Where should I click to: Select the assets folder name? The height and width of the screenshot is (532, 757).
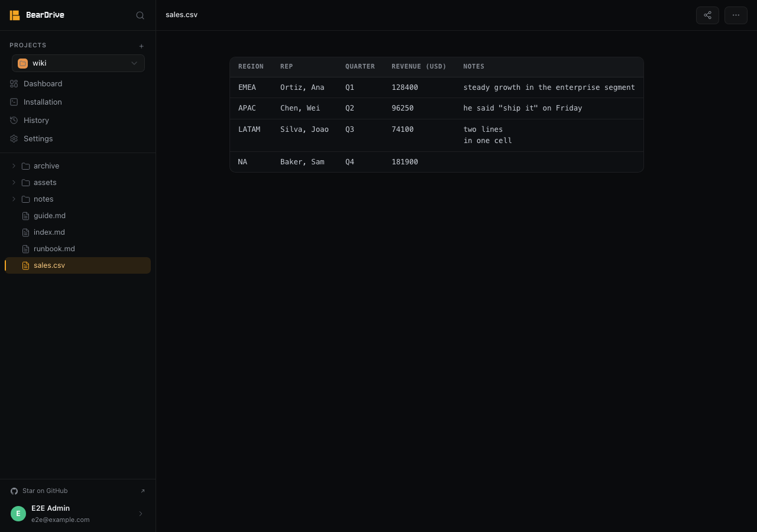[x=45, y=183]
